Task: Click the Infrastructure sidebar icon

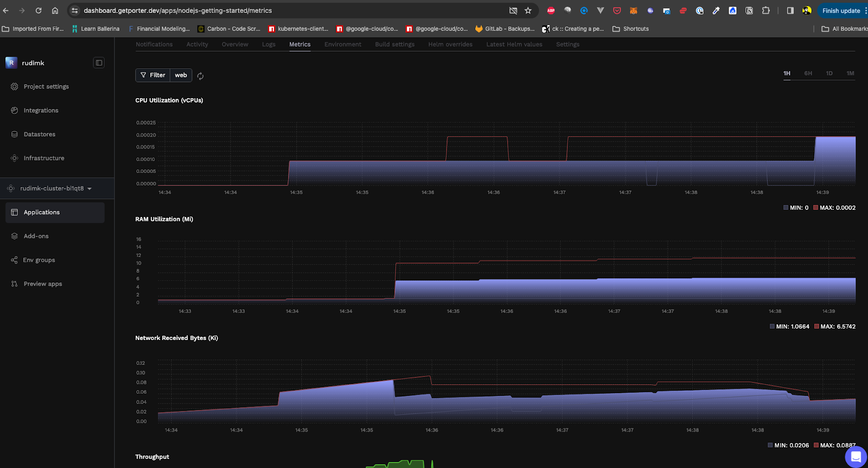Action: click(15, 158)
